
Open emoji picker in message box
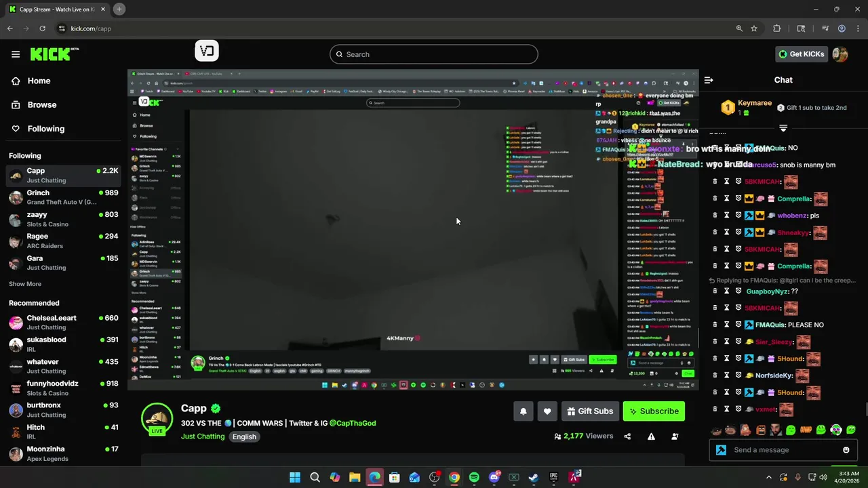tap(846, 450)
